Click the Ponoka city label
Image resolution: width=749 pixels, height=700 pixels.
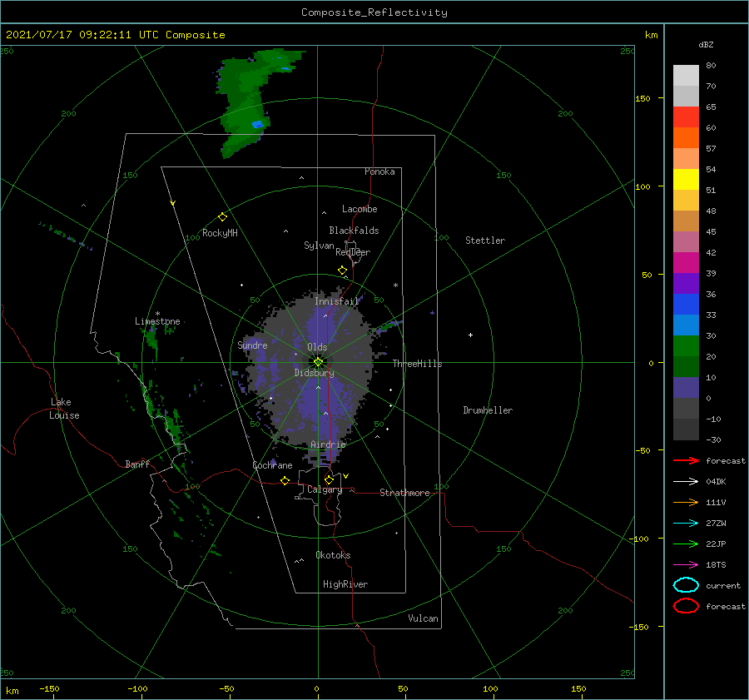coord(379,171)
